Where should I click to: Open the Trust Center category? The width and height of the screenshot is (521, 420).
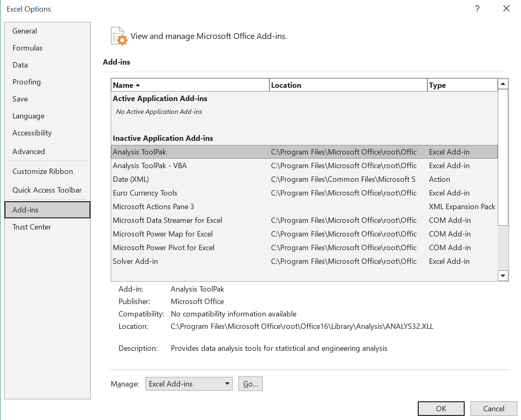click(47, 227)
